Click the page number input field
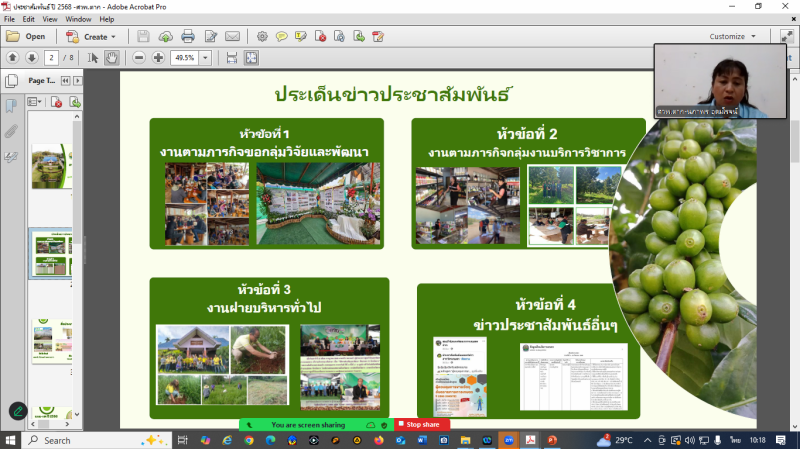Screen dimensions: 800x449 tap(52, 57)
